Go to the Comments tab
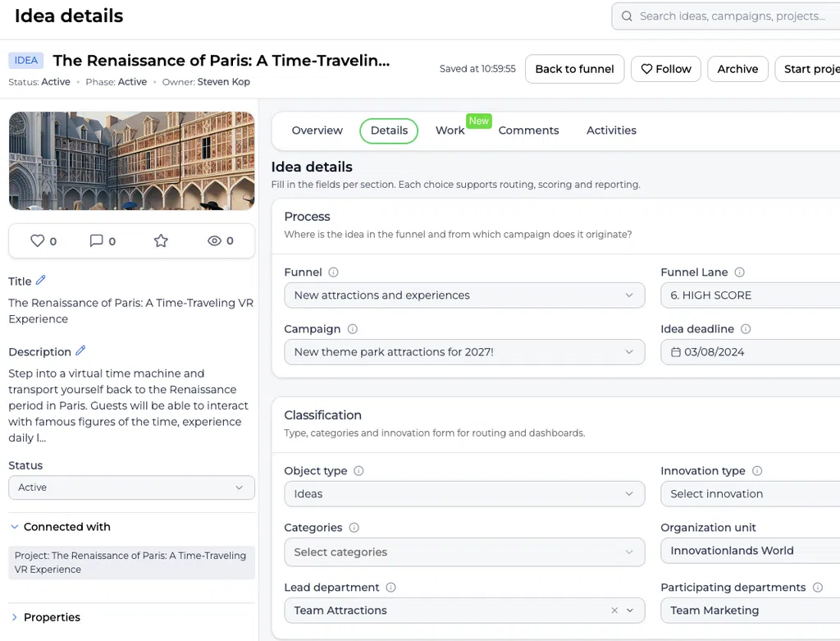Screen dimensions: 840x641 tap(529, 130)
